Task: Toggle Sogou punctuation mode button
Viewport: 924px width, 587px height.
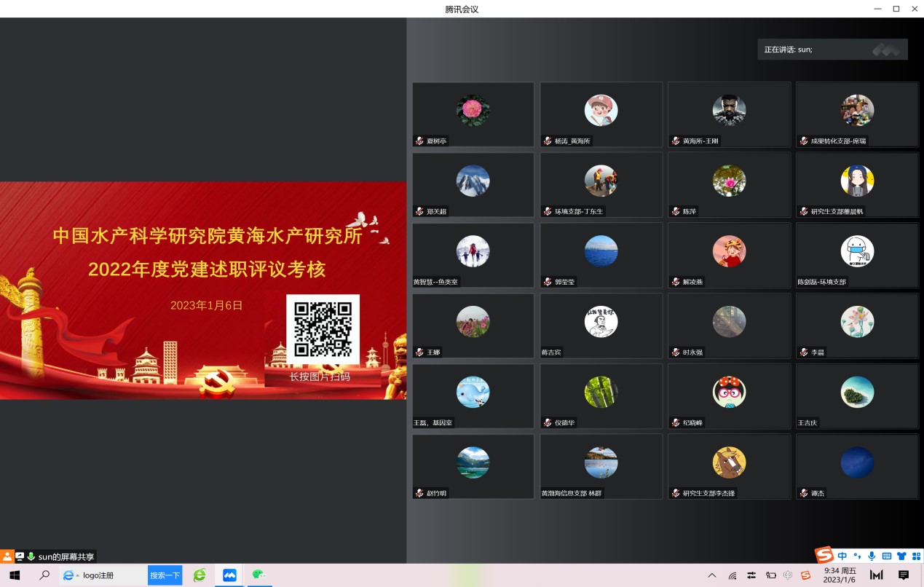Action: click(x=857, y=556)
